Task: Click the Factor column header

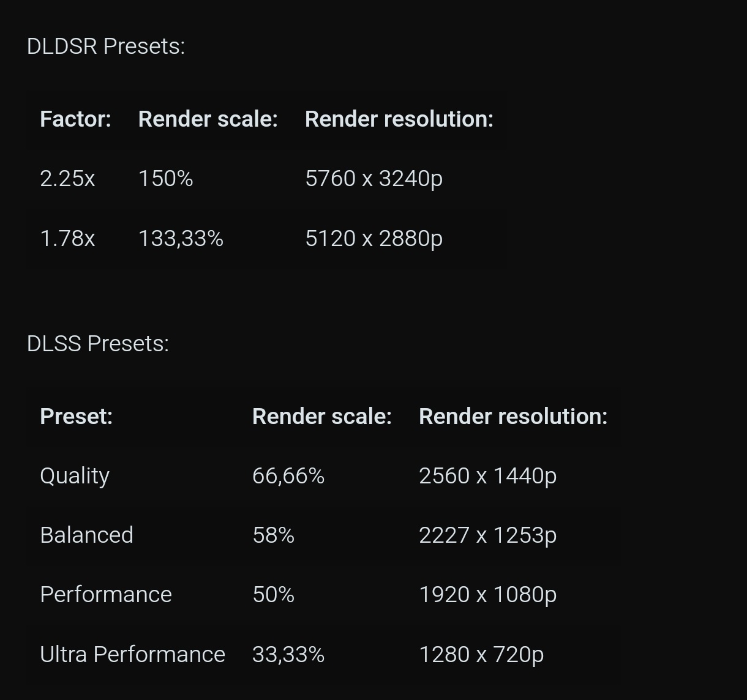Action: [75, 119]
